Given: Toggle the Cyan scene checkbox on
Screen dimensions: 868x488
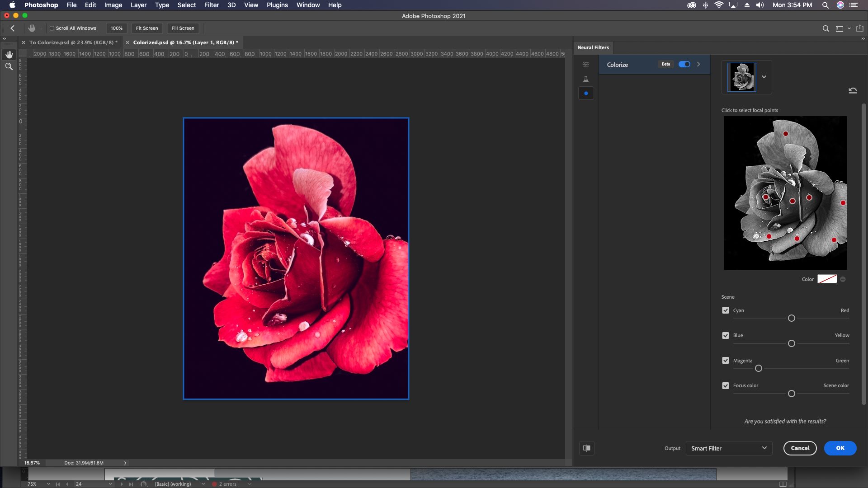Looking at the screenshot, I should click(726, 310).
